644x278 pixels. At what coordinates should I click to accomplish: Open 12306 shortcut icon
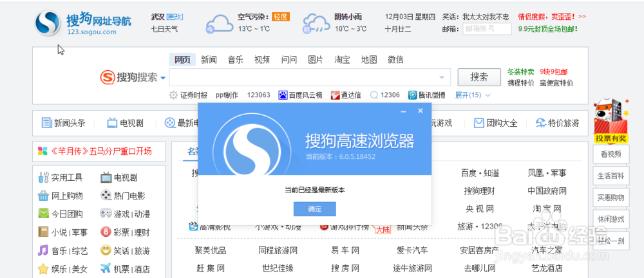tap(374, 95)
